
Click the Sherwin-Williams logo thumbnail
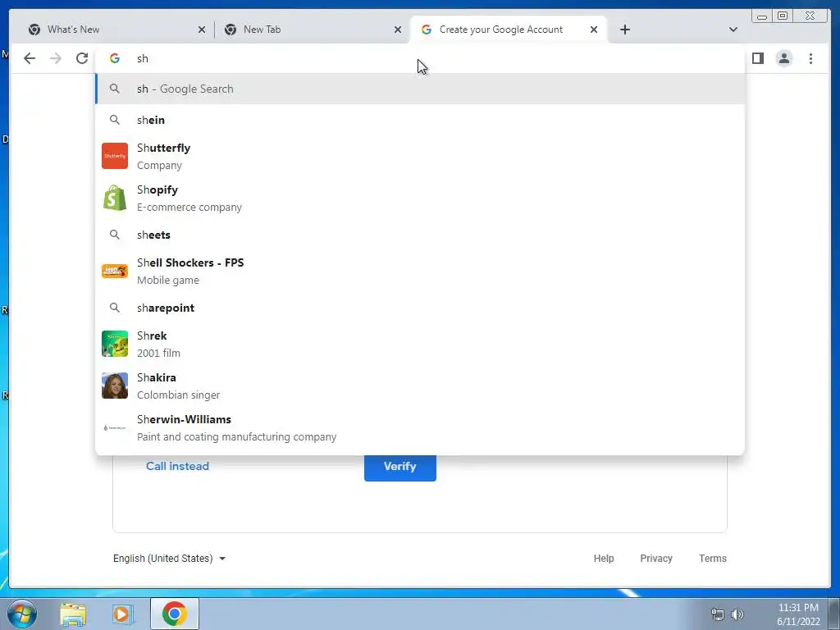[x=115, y=427]
